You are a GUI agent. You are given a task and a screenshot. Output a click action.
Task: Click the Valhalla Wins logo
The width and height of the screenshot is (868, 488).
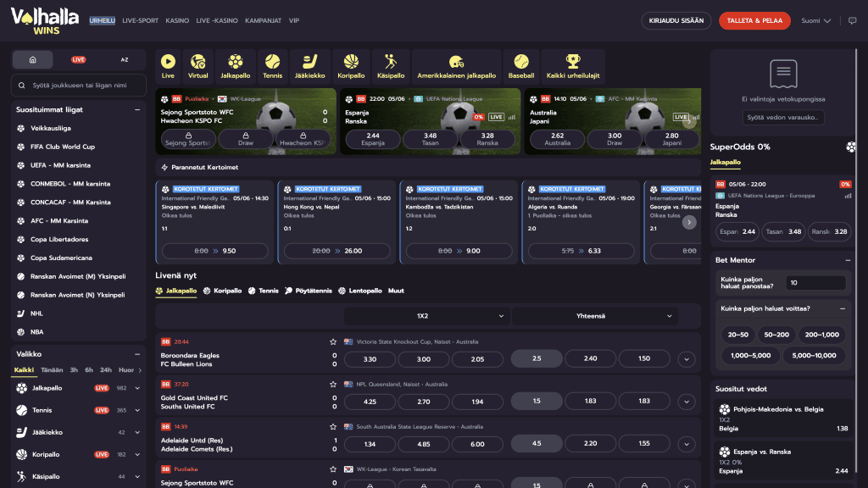coord(44,21)
